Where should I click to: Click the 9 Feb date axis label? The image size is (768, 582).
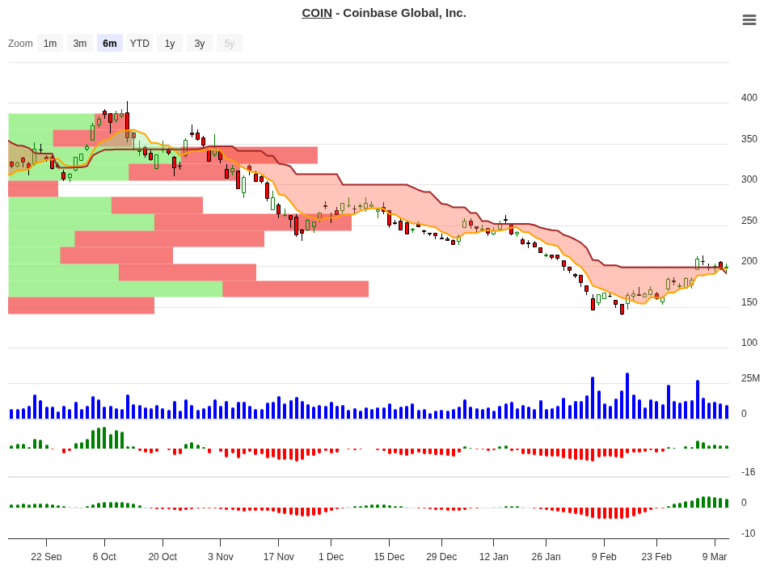click(x=604, y=557)
